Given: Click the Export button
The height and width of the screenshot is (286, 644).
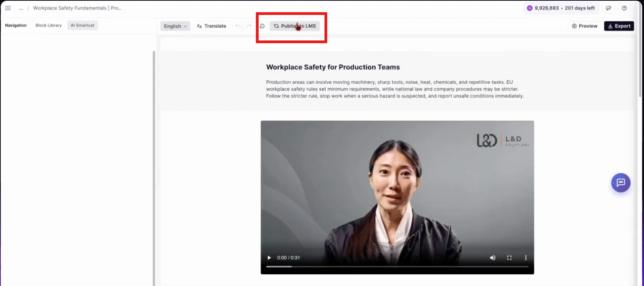Looking at the screenshot, I should (619, 26).
